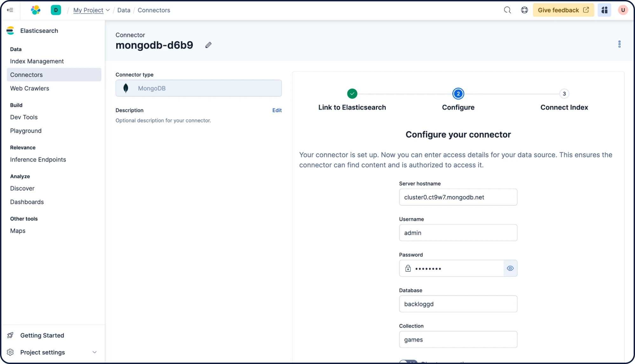Open Dev Tools in the sidebar
The image size is (635, 364).
point(24,117)
